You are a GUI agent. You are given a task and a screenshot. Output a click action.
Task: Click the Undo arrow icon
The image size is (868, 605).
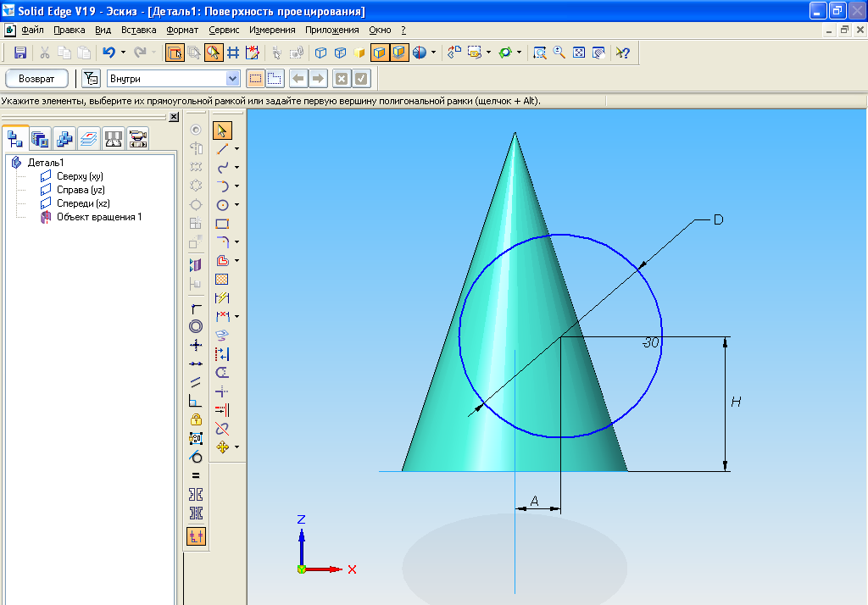click(x=108, y=53)
